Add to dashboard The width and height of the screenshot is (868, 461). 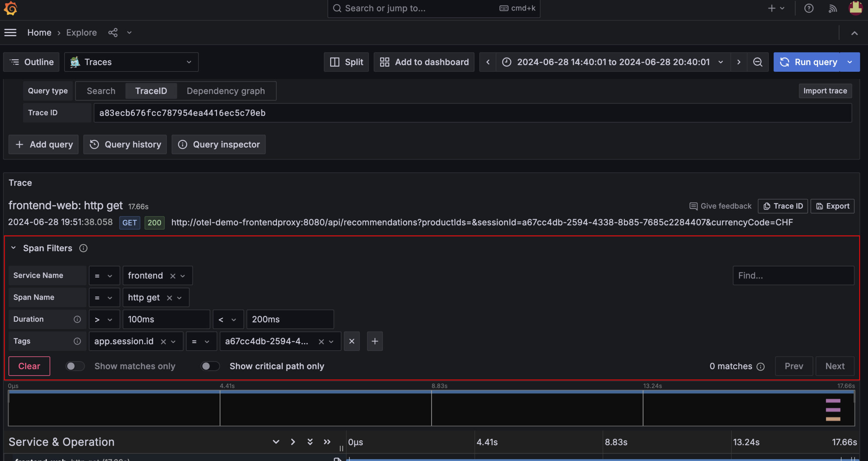[x=424, y=62]
